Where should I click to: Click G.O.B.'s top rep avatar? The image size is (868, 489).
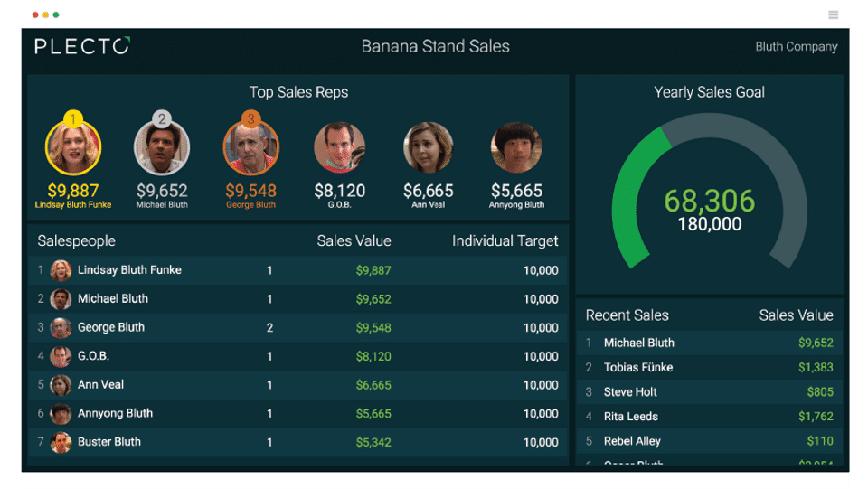(340, 147)
